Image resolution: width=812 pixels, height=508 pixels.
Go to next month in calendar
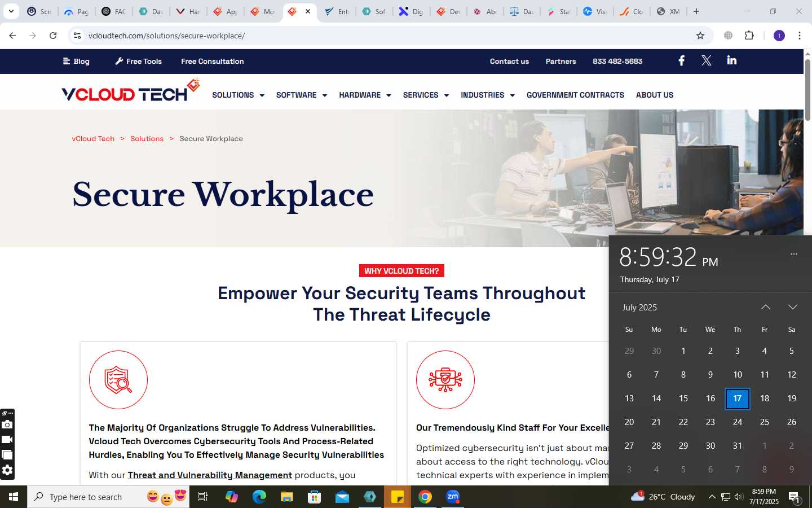tap(792, 307)
